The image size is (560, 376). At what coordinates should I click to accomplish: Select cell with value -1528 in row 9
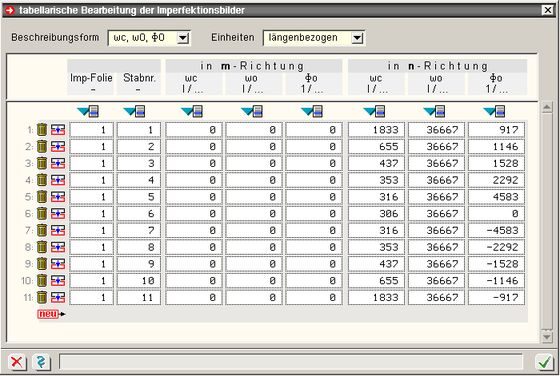(496, 264)
